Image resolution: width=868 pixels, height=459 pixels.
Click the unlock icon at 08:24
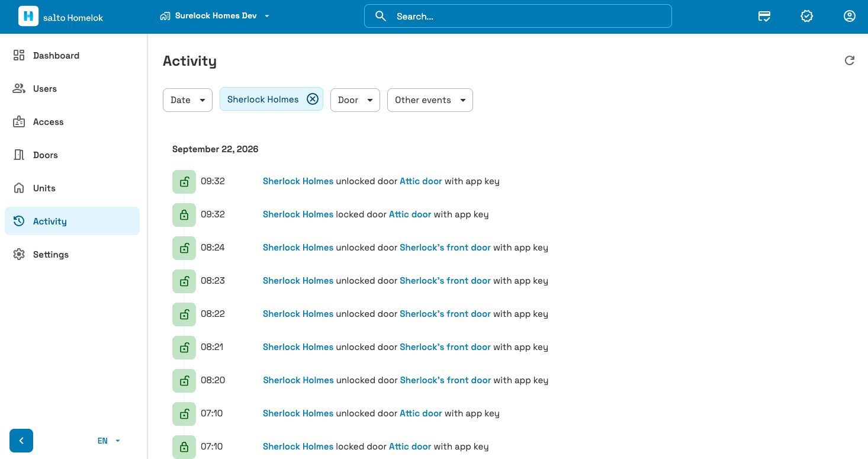pos(184,248)
